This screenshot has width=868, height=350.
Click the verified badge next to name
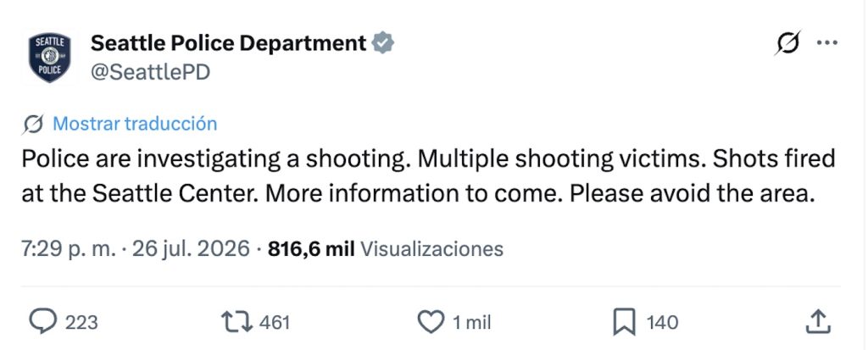click(x=382, y=43)
